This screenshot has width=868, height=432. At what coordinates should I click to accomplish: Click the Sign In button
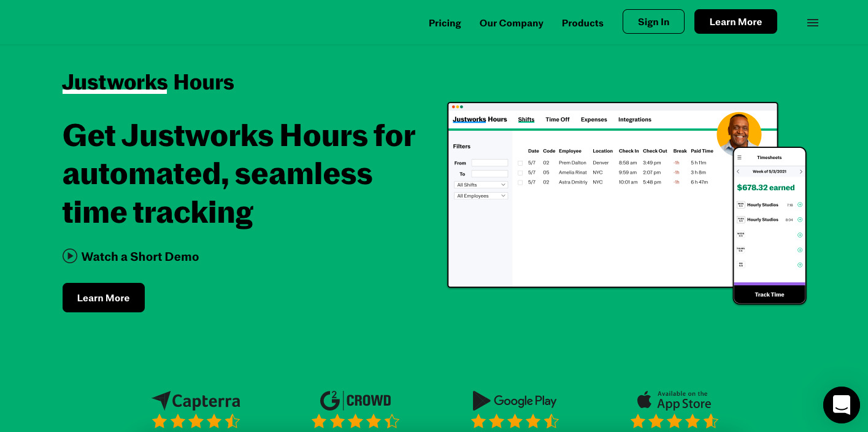653,21
